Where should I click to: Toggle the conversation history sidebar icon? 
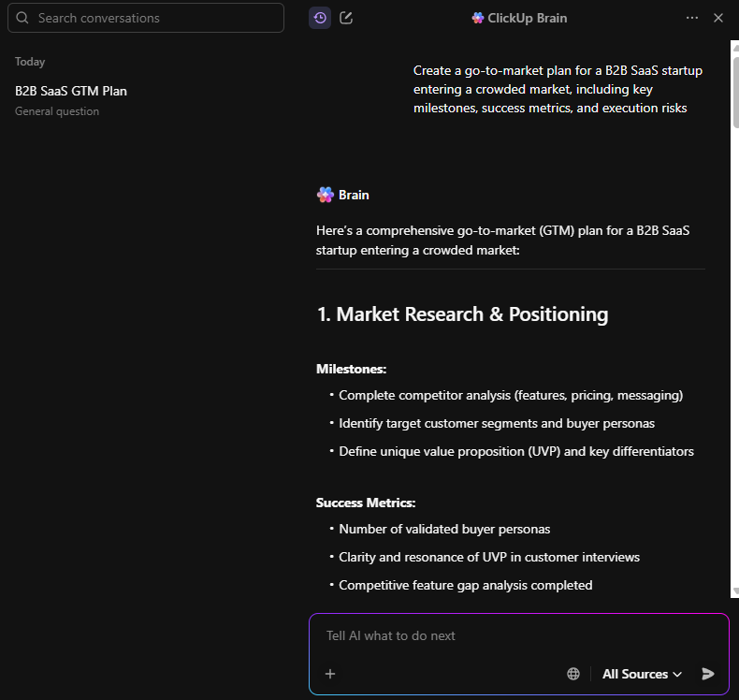tap(320, 18)
